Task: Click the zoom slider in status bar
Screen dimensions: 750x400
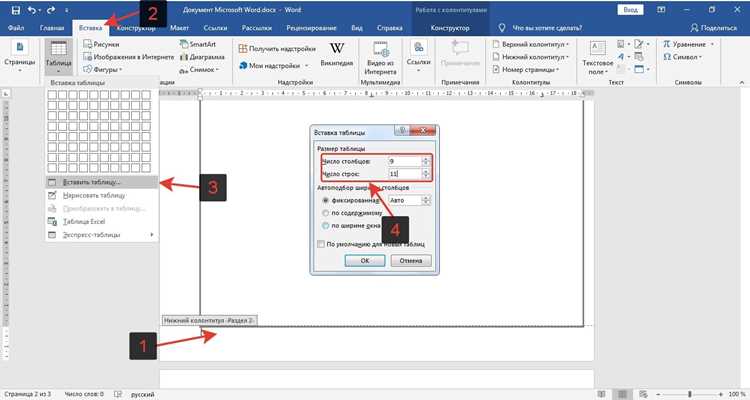Action: 689,394
